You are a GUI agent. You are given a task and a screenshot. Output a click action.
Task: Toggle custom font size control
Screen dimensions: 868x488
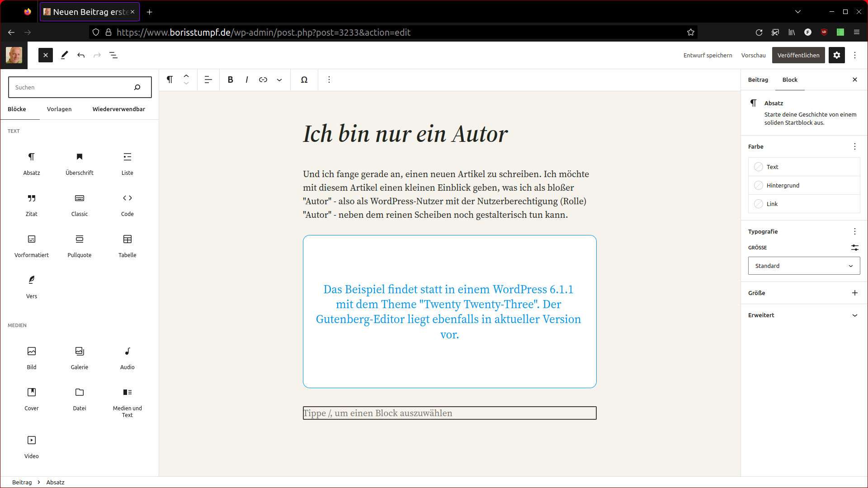[x=855, y=248]
